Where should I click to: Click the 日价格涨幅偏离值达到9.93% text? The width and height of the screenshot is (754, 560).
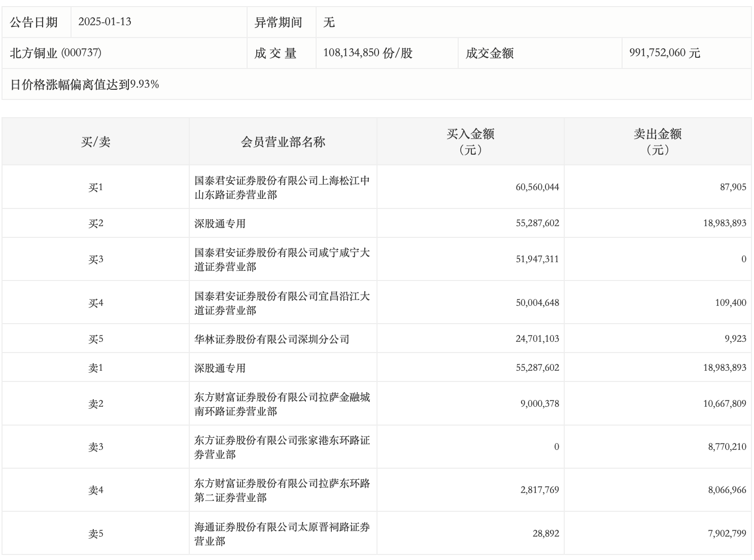pyautogui.click(x=85, y=84)
